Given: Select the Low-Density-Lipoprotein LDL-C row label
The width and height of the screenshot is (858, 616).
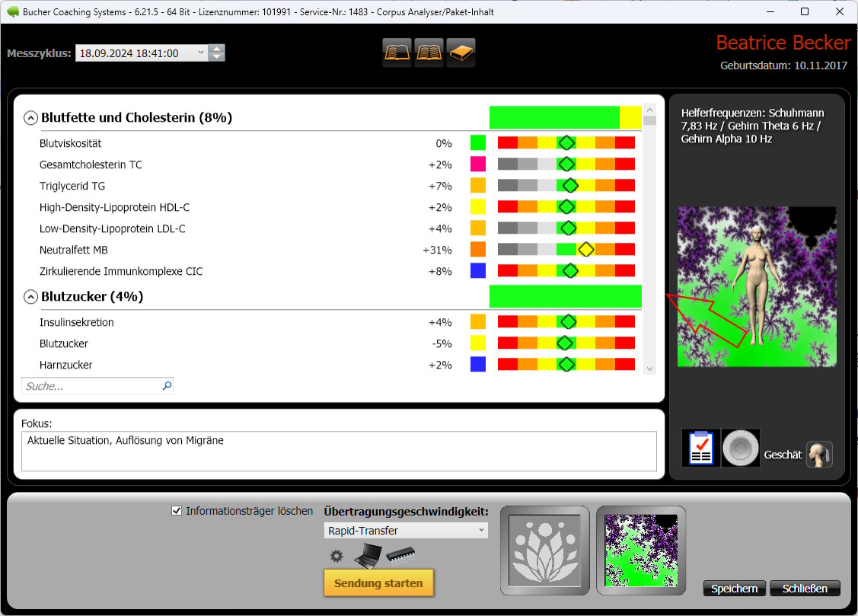Looking at the screenshot, I should [112, 228].
